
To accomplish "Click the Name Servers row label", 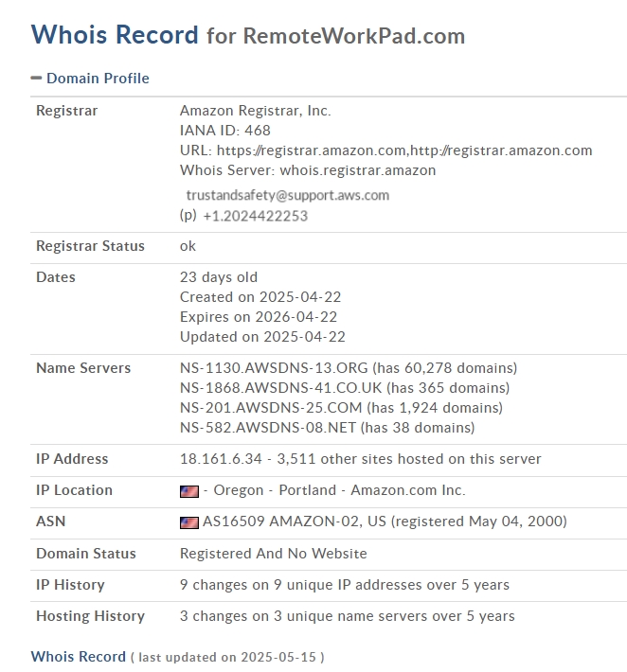I will [x=83, y=368].
